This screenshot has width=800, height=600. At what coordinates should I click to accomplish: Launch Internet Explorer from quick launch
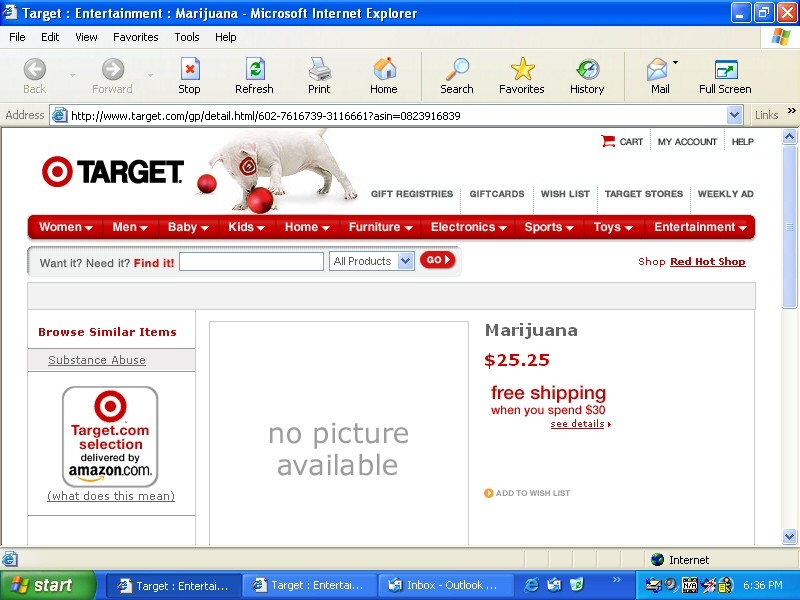tap(531, 585)
